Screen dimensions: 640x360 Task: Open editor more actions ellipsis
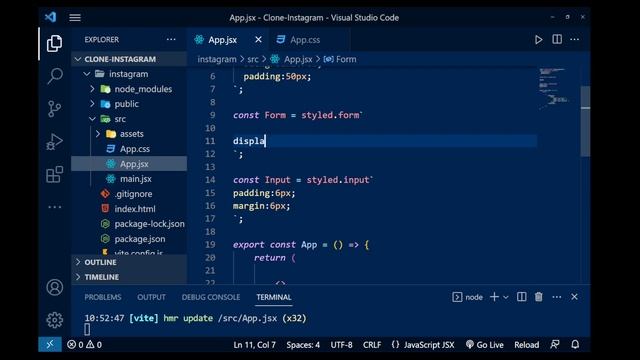click(x=575, y=40)
